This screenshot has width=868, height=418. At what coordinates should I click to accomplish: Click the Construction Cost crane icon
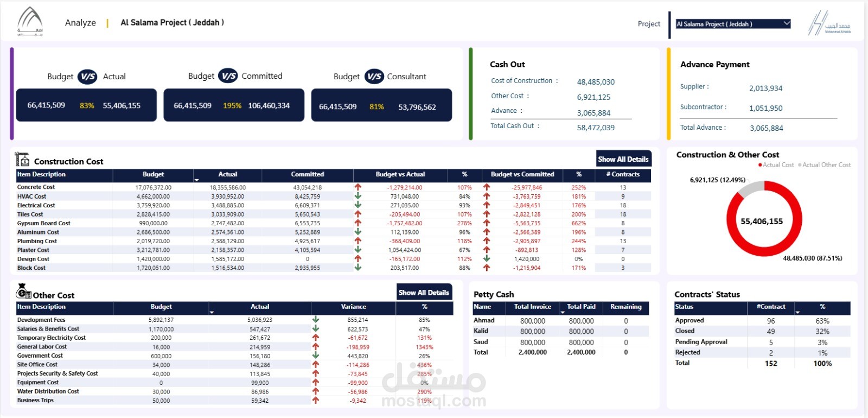(22, 159)
